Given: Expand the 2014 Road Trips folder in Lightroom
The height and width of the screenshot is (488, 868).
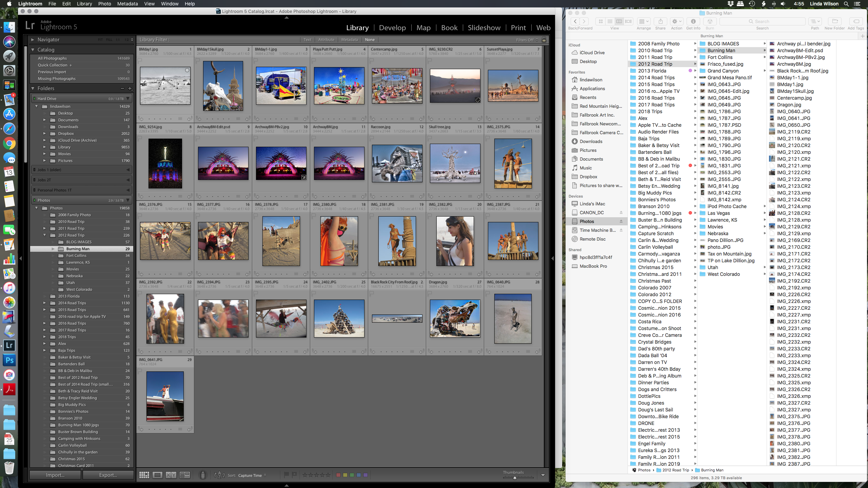Looking at the screenshot, I should click(44, 303).
